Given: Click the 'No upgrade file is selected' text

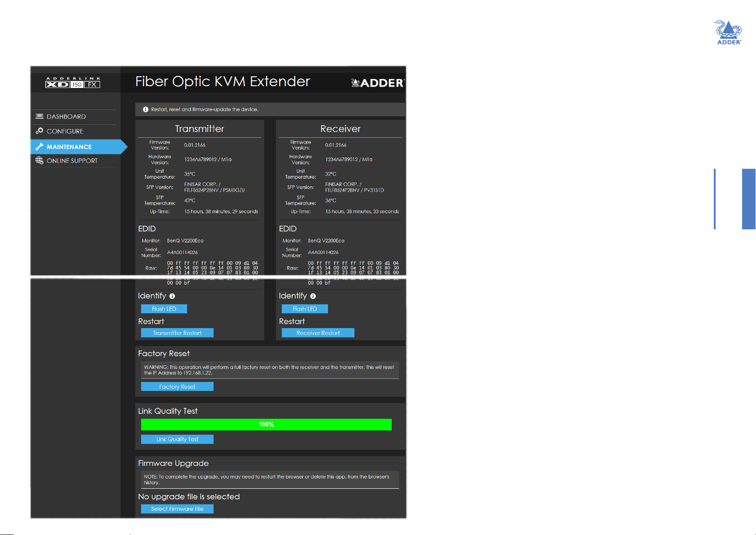Looking at the screenshot, I should pos(189,497).
